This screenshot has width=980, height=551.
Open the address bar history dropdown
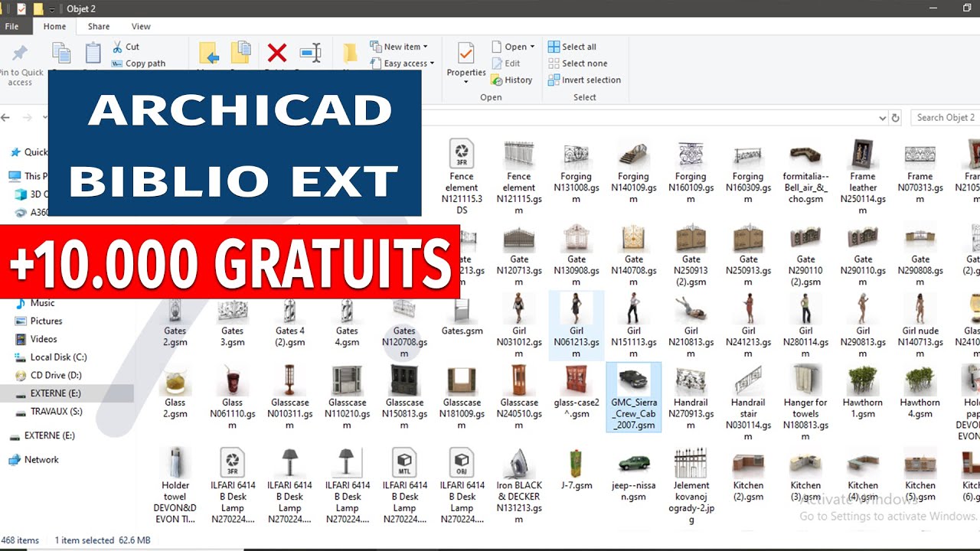tap(882, 118)
